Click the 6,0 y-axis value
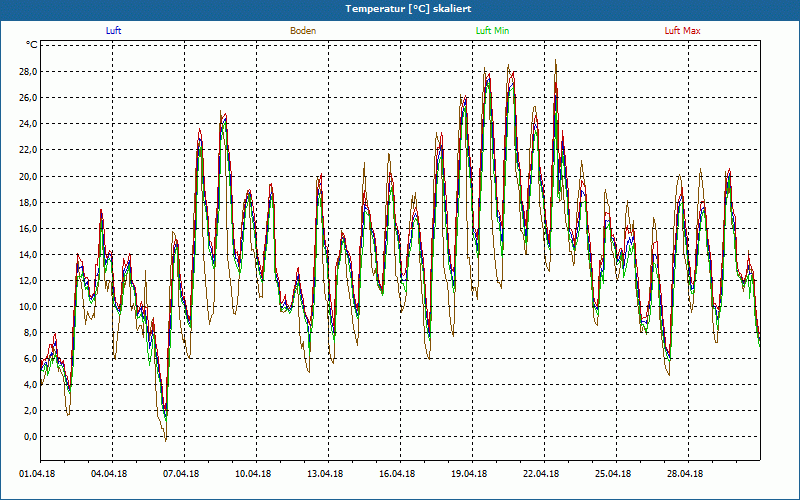Image resolution: width=800 pixels, height=500 pixels. click(x=30, y=359)
